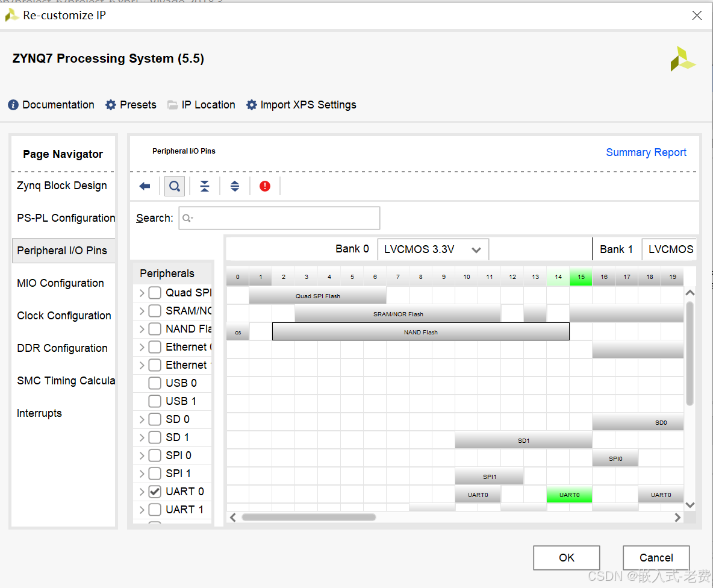Click the SD1 pin block

pyautogui.click(x=523, y=440)
